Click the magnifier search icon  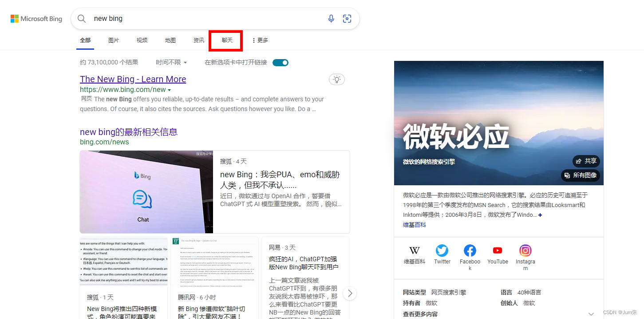(82, 19)
